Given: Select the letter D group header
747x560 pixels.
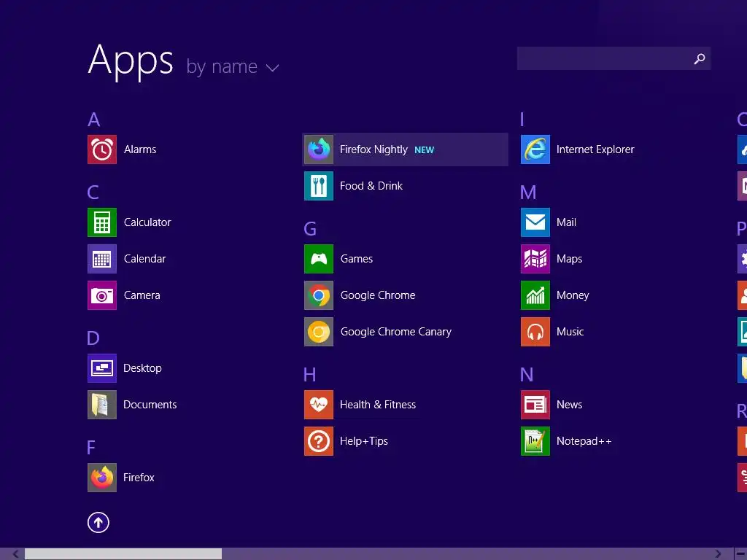Looking at the screenshot, I should (x=93, y=338).
